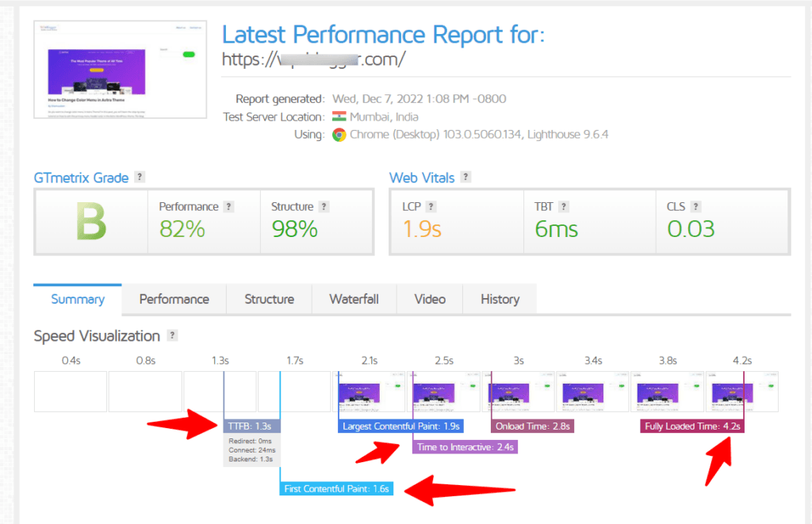Viewport: 812px width, 524px height.
Task: Click the Mumbai India flag icon
Action: 338,117
